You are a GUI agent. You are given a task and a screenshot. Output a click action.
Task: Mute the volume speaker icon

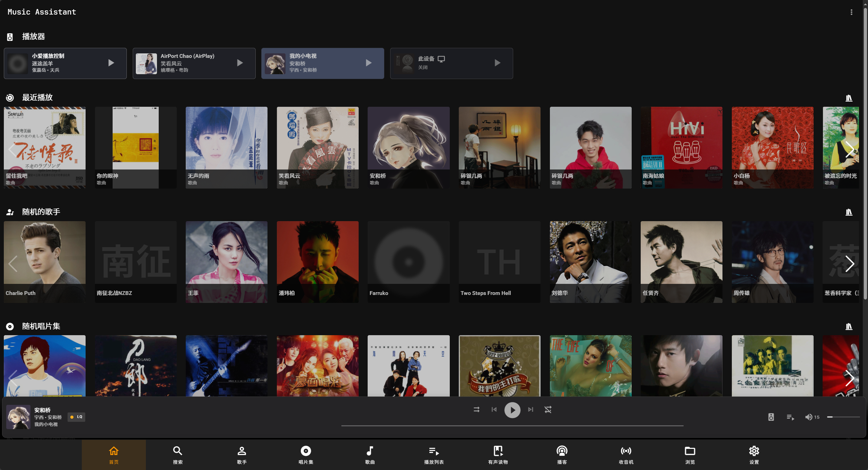(x=808, y=417)
